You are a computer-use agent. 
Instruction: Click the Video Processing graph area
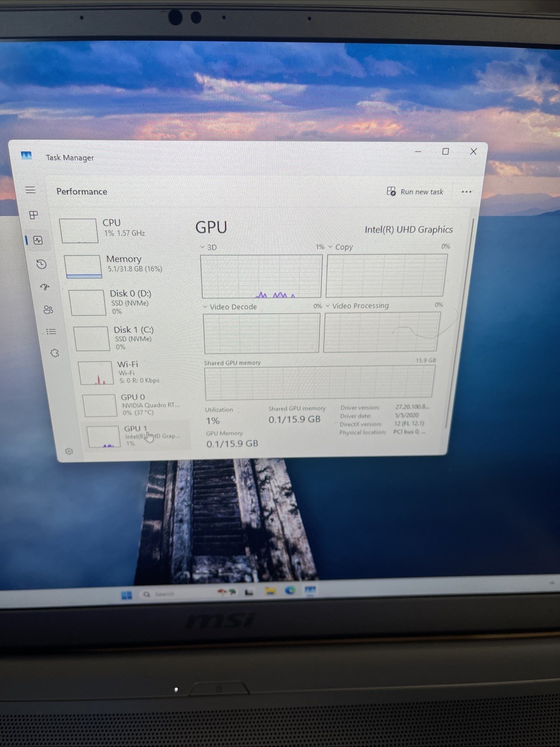coord(382,332)
